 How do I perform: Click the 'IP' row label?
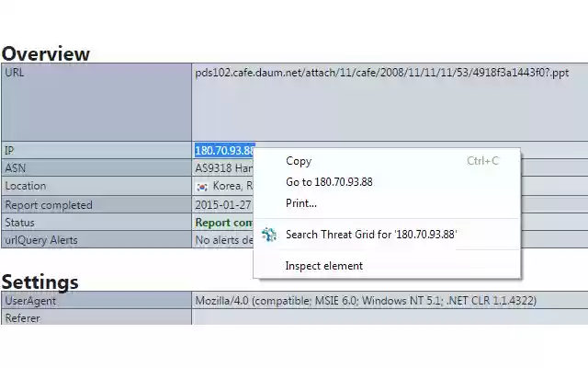point(9,151)
